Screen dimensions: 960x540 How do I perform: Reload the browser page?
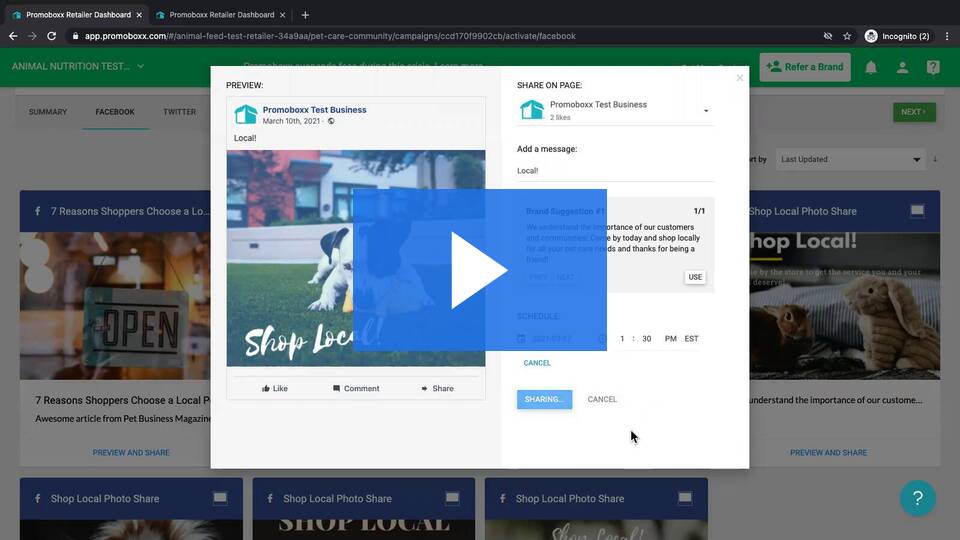coord(51,36)
